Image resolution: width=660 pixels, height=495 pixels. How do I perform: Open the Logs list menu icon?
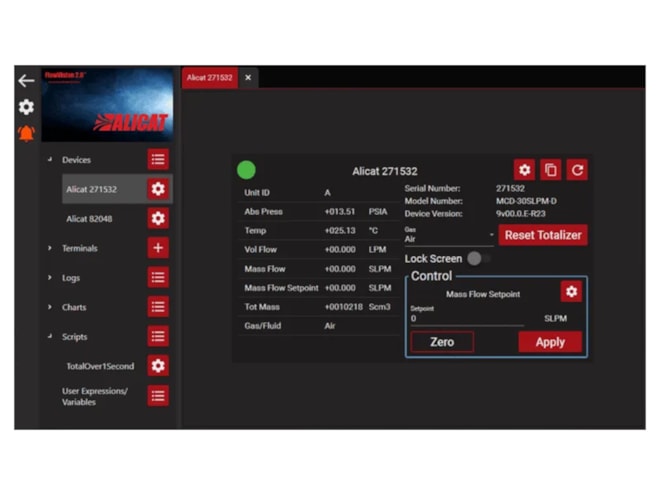click(x=158, y=277)
